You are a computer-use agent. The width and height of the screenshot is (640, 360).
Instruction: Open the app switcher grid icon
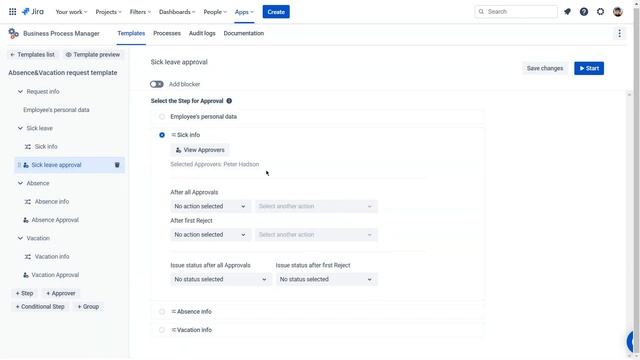tap(13, 12)
